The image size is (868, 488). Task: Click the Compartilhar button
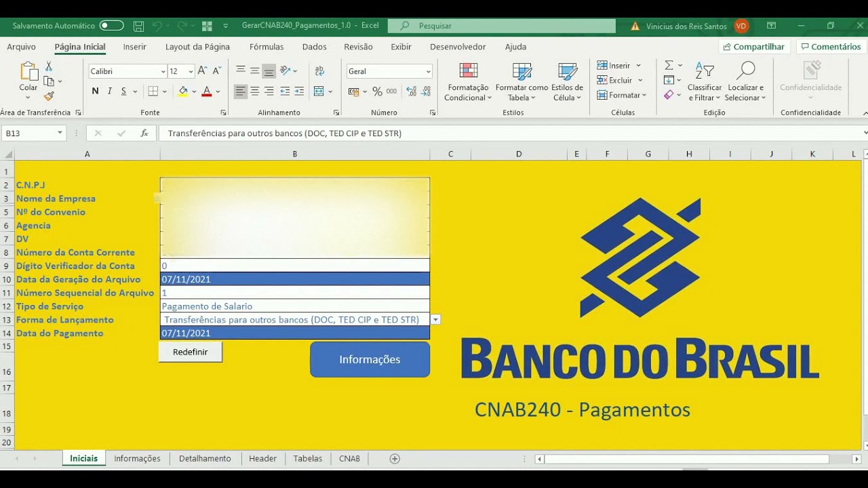(753, 47)
